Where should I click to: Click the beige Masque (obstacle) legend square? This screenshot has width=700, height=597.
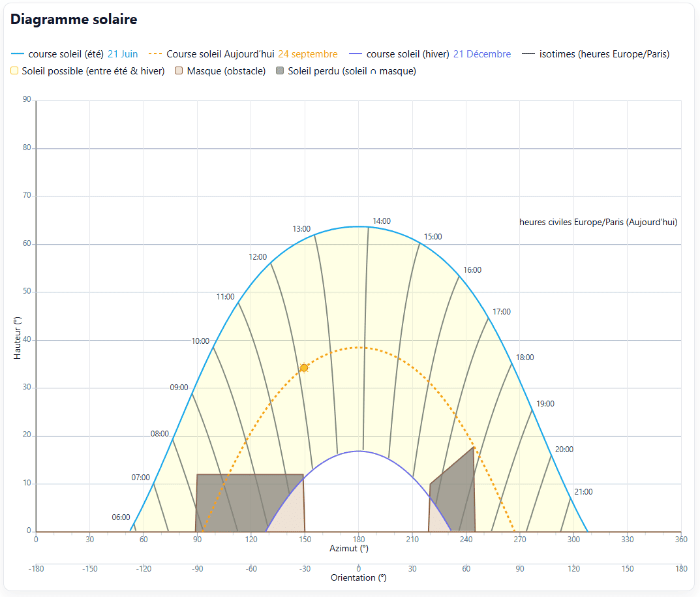179,71
